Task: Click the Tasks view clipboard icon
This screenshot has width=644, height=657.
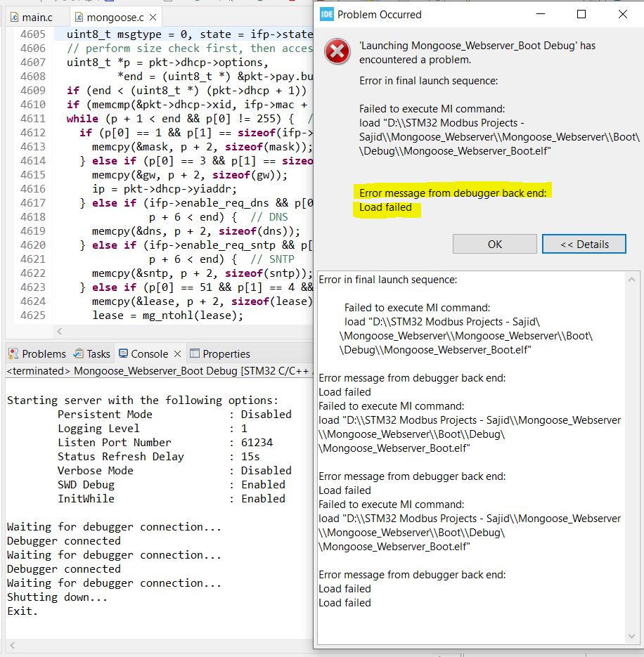Action: (x=78, y=353)
